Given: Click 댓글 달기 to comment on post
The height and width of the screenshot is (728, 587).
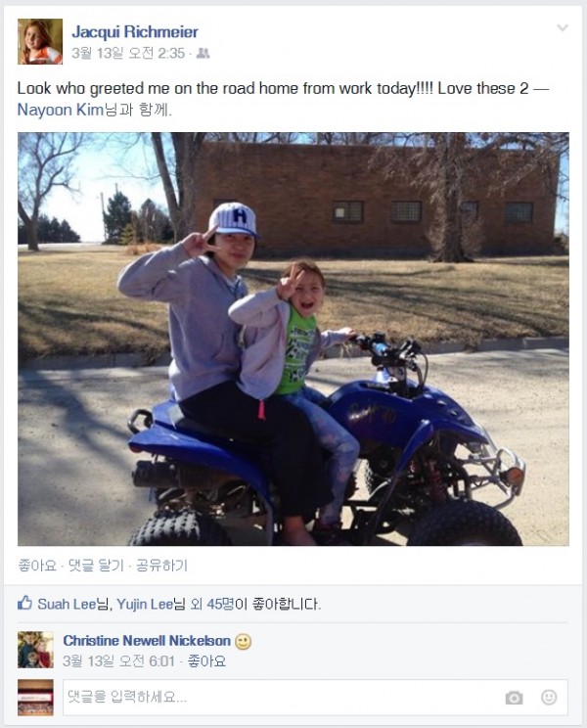Looking at the screenshot, I should click(x=96, y=566).
